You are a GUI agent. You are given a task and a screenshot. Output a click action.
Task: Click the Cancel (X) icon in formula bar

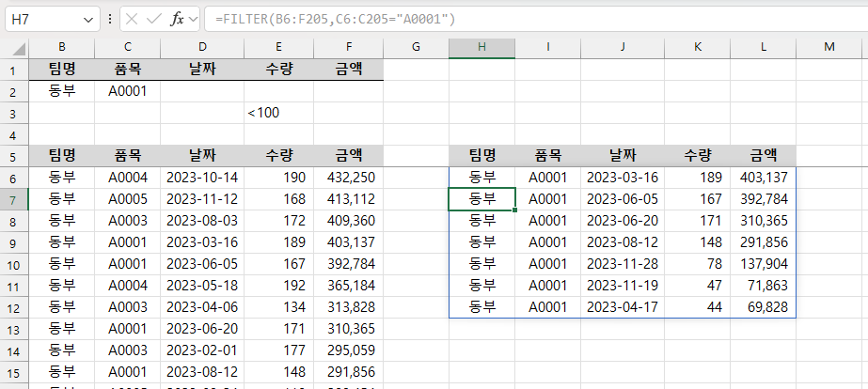tap(132, 19)
